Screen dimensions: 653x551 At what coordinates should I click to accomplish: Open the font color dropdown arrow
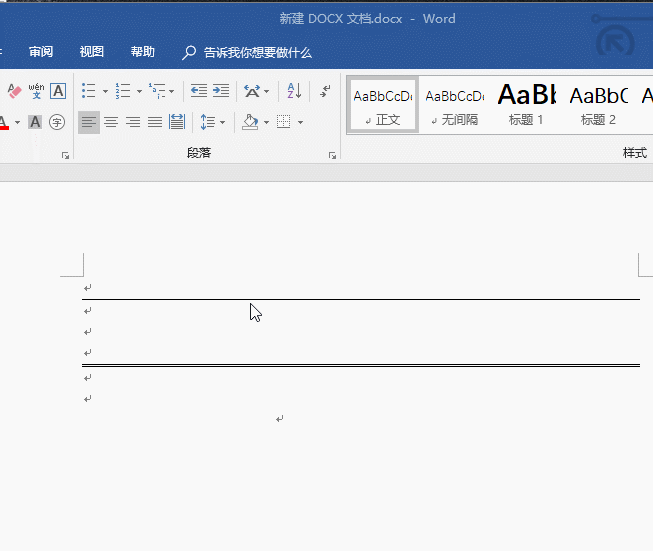(x=18, y=123)
